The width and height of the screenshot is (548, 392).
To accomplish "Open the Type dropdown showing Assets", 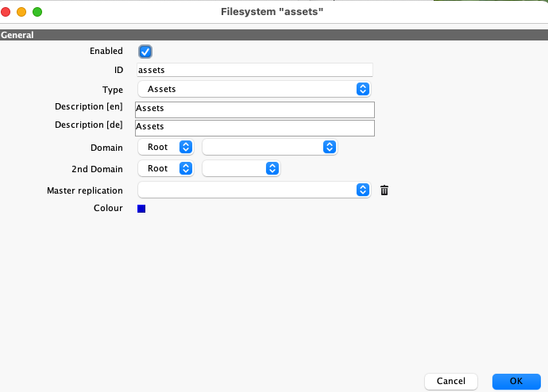I will [x=254, y=89].
